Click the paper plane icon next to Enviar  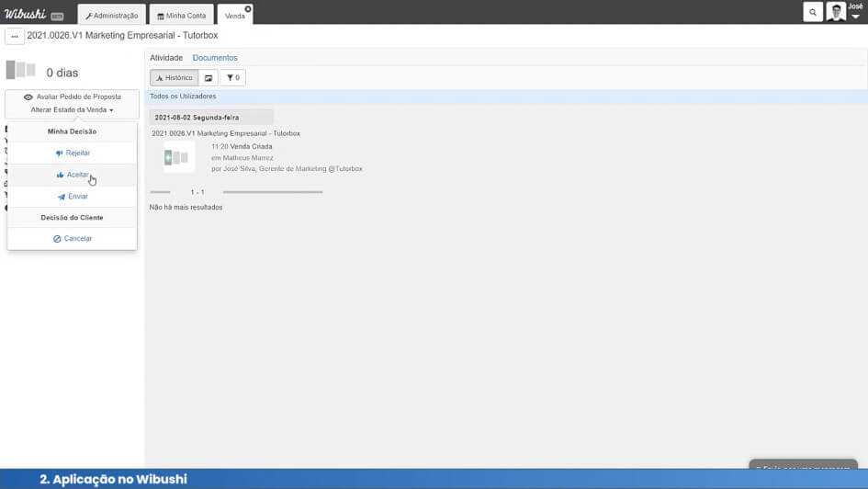click(62, 197)
